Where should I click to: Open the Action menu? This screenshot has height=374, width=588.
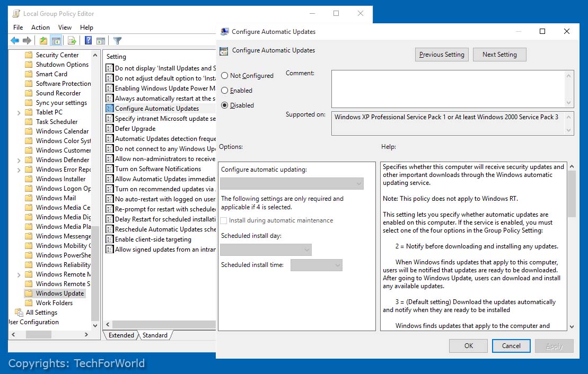click(x=40, y=28)
